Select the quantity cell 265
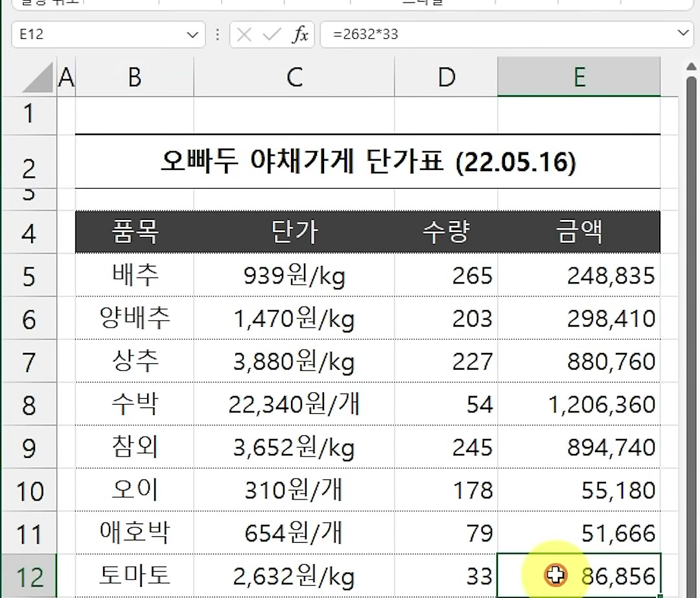Screen dimensions: 700x598 coord(446,274)
